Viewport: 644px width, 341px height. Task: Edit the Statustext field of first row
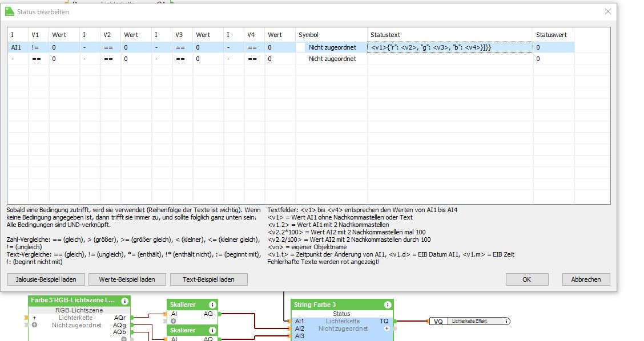(450, 48)
